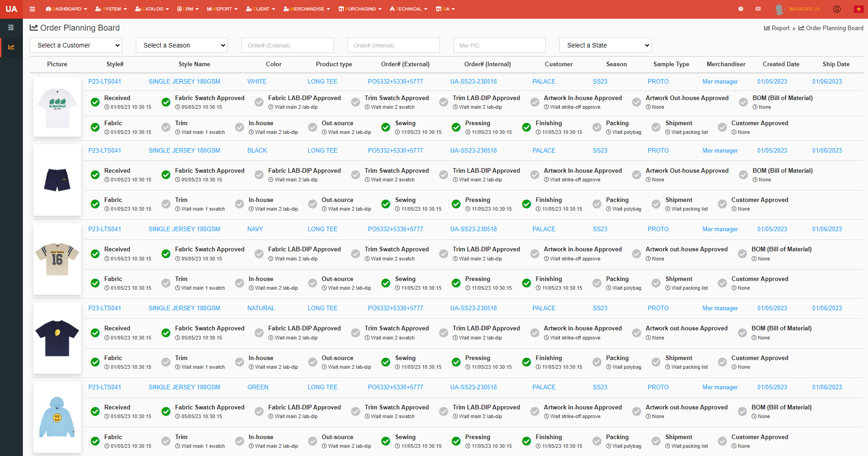The width and height of the screenshot is (868, 456).
Task: Open the mail envelope icon
Action: click(758, 9)
